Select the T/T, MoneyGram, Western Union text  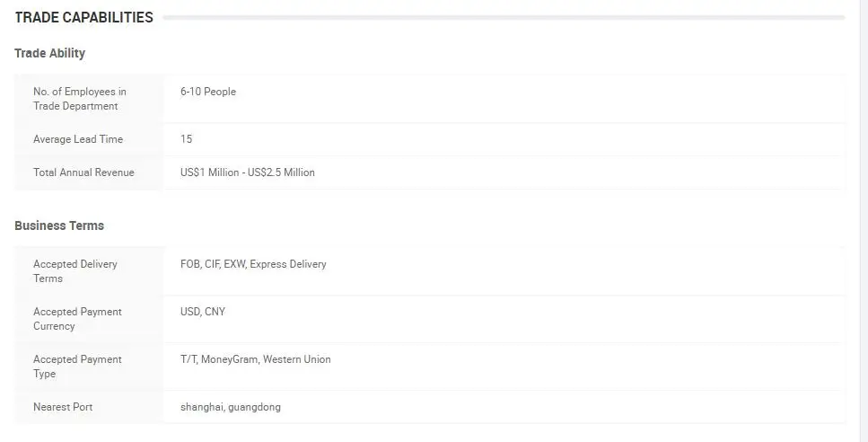coord(256,359)
